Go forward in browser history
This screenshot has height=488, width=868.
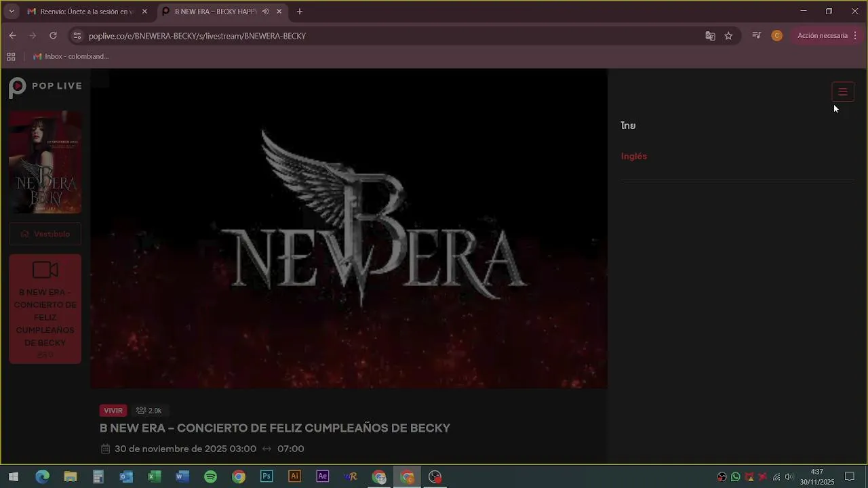(32, 36)
